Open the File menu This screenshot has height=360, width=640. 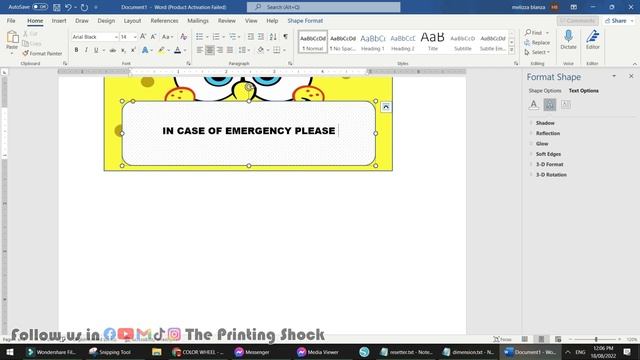tap(11, 21)
